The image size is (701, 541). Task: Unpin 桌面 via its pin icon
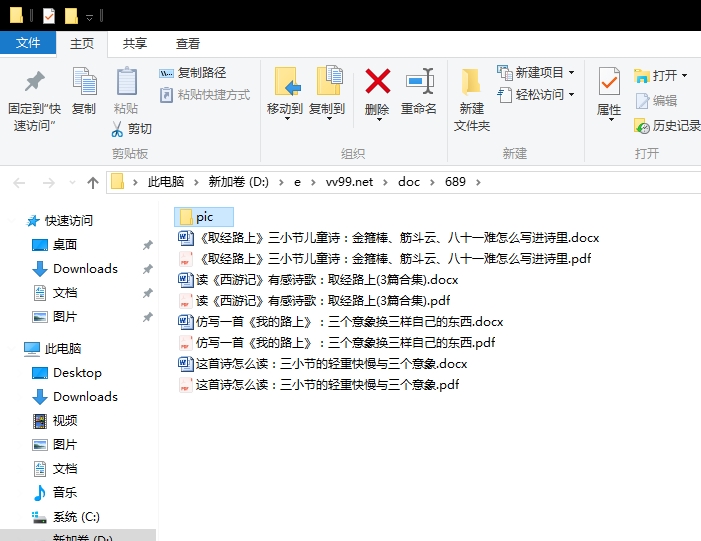[x=148, y=245]
